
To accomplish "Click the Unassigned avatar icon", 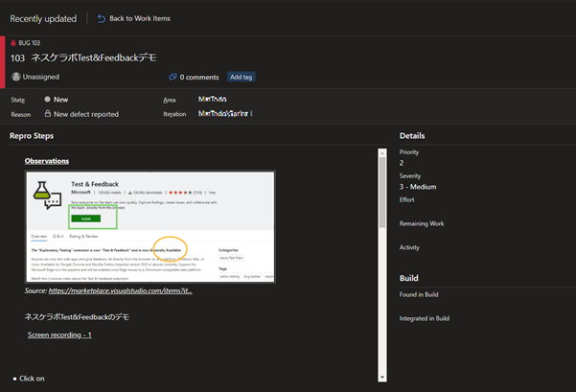I will tap(15, 77).
